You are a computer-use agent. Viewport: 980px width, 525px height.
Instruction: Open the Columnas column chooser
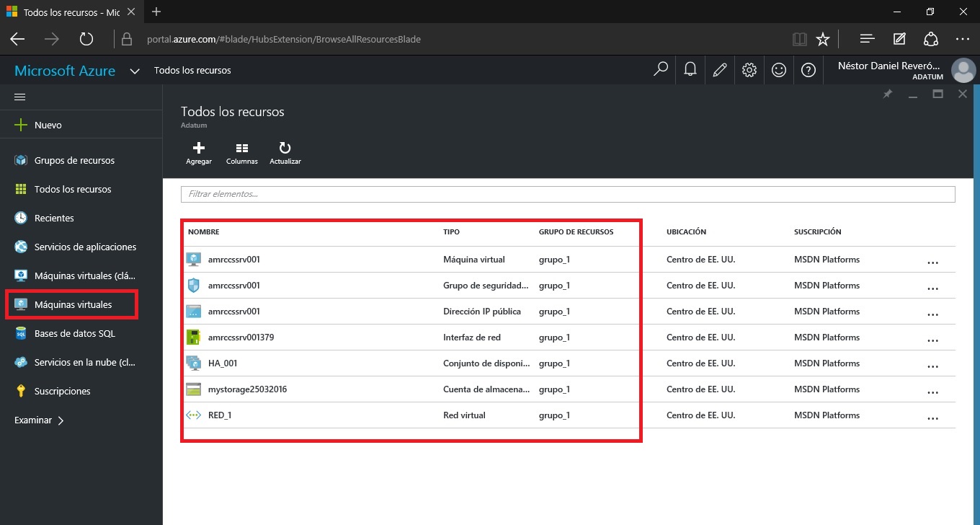point(242,149)
